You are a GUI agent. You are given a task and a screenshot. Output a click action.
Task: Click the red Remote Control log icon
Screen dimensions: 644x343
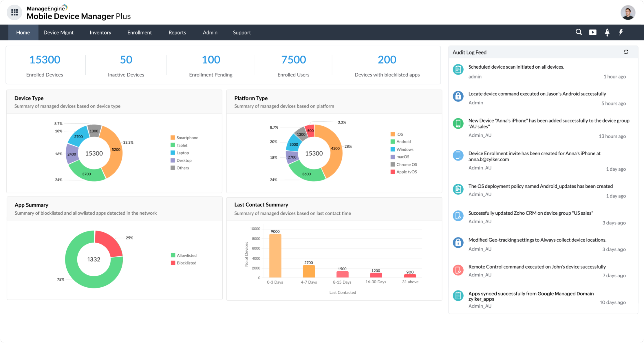[x=458, y=270]
